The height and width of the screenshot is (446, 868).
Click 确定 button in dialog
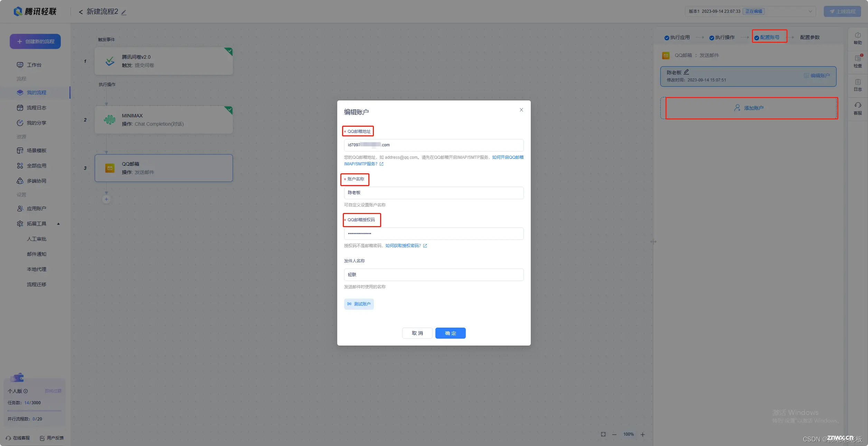coord(450,333)
